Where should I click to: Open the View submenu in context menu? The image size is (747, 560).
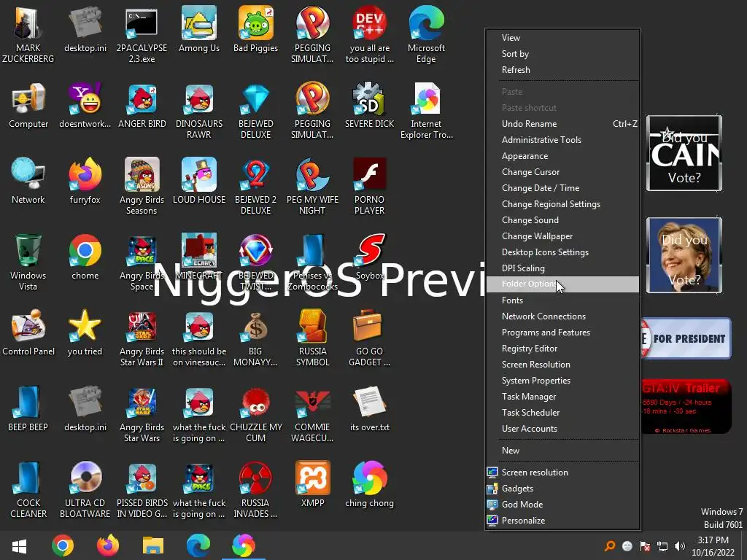(x=562, y=38)
